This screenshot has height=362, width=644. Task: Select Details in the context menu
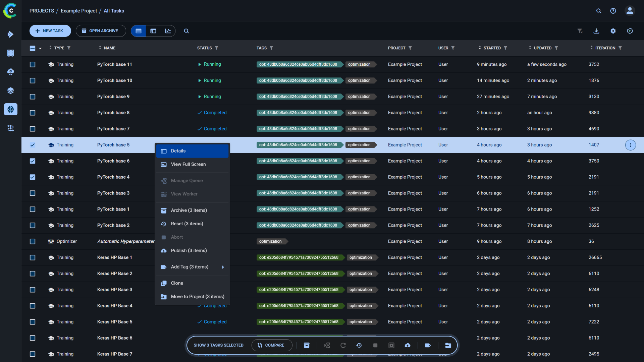click(192, 151)
